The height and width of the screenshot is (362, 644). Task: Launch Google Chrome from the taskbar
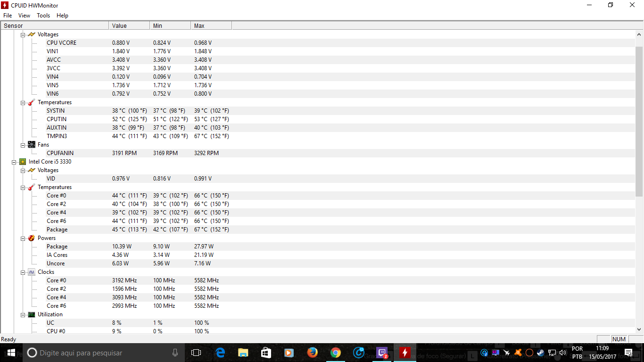tap(335, 353)
